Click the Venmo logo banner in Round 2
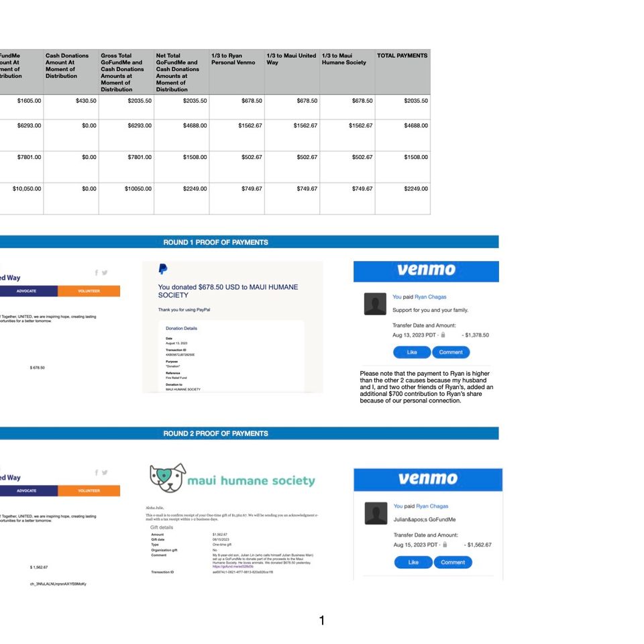 click(428, 480)
